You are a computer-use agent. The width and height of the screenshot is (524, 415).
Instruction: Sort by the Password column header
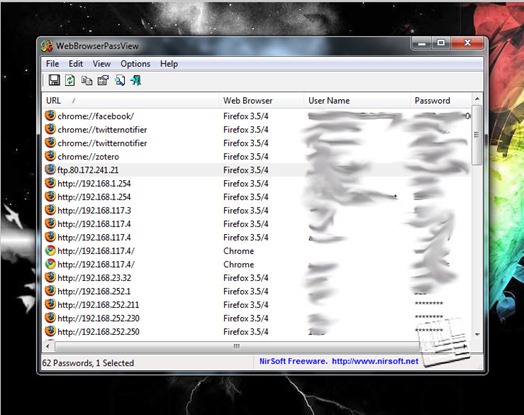pos(441,101)
